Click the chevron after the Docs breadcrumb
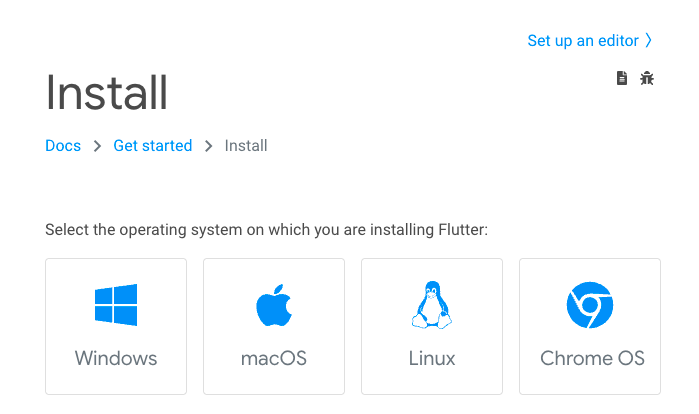 [97, 146]
